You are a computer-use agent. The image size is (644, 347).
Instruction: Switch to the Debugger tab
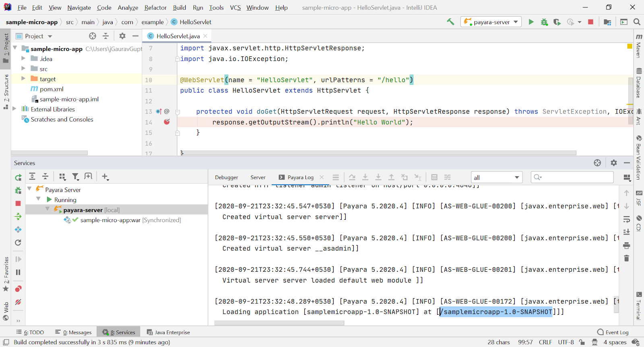(x=226, y=178)
